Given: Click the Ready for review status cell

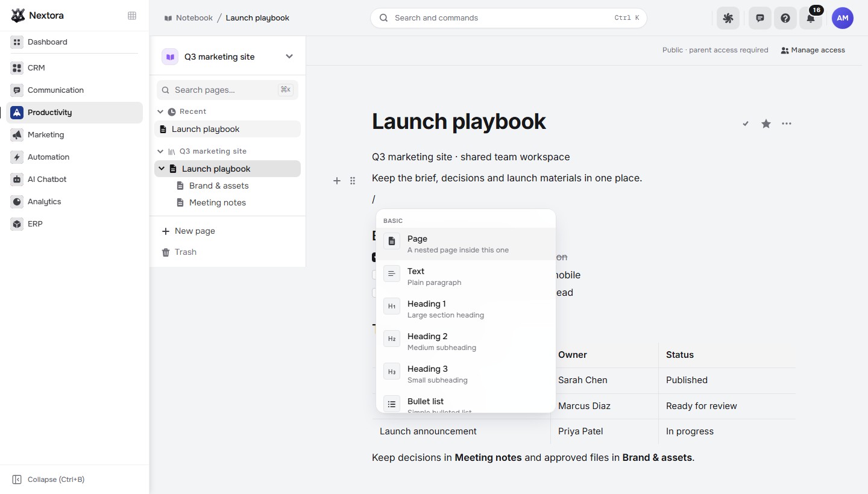Looking at the screenshot, I should [x=727, y=406].
